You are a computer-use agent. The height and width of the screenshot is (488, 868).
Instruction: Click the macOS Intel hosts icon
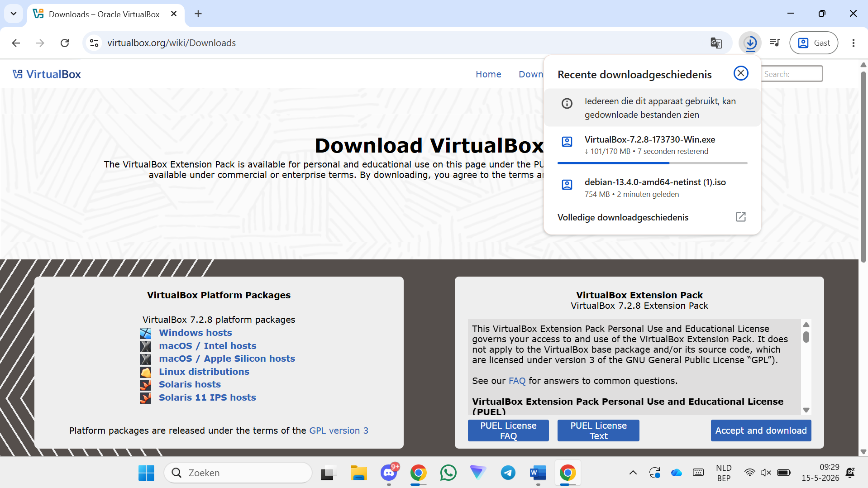pyautogui.click(x=145, y=346)
